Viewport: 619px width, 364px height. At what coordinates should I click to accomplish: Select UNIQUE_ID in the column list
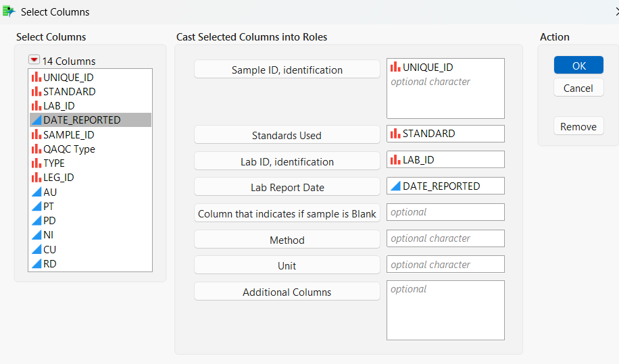pos(91,77)
